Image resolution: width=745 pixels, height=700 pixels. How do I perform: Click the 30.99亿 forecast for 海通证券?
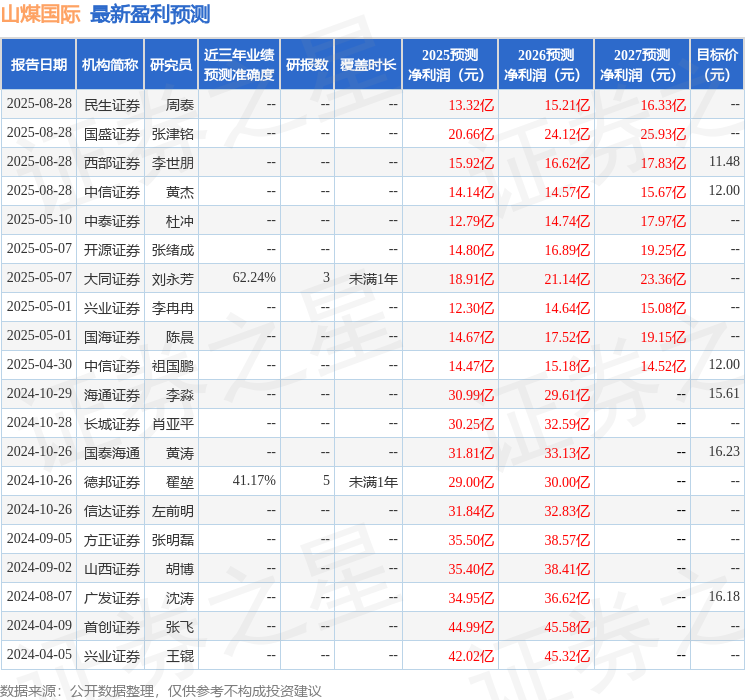tap(471, 395)
